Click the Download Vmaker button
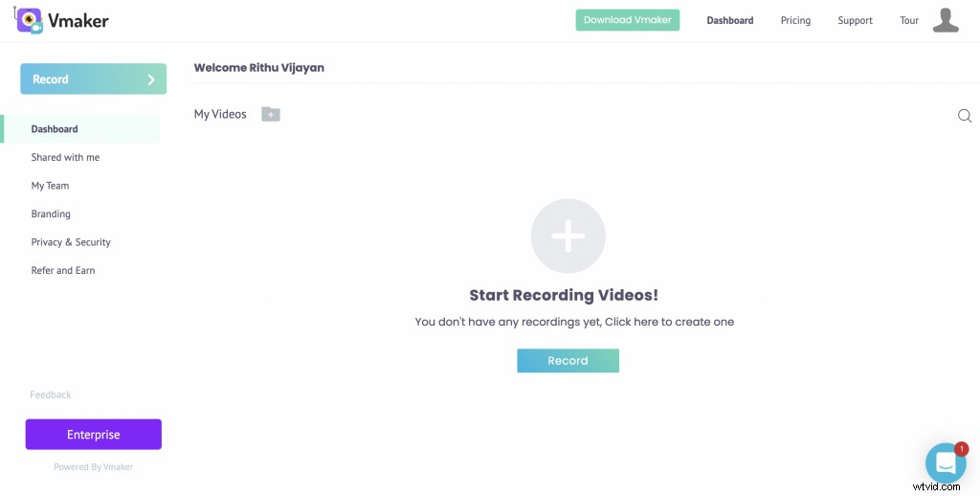Screen dimensions: 980x496 [x=628, y=20]
